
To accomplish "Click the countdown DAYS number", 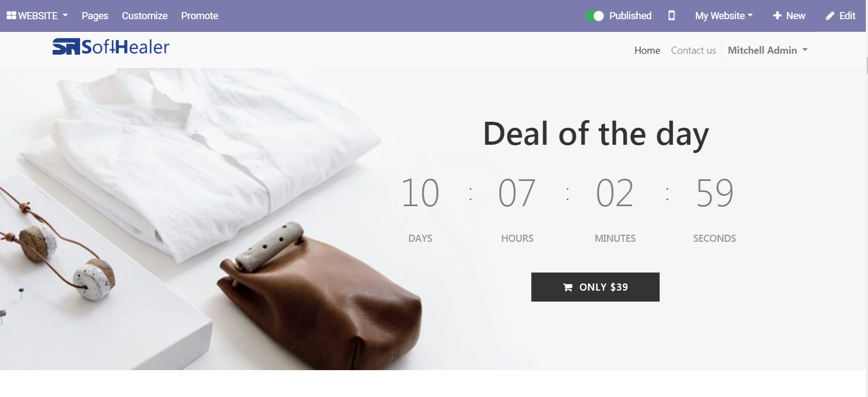I will (x=420, y=193).
